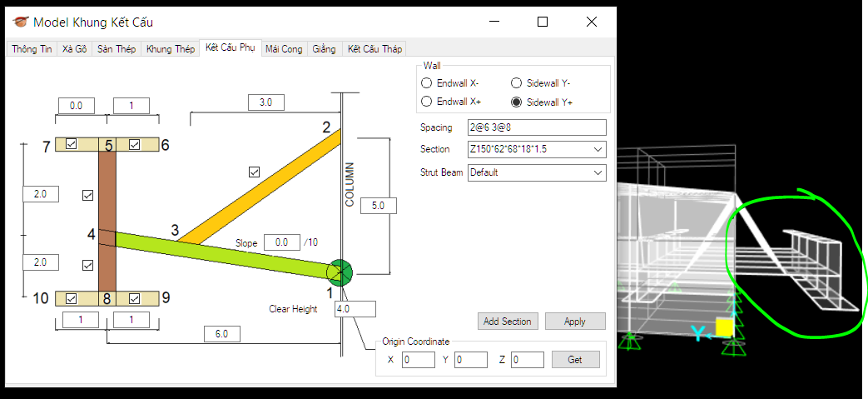The image size is (868, 399).
Task: Click the Clear Height value field
Action: (x=355, y=309)
